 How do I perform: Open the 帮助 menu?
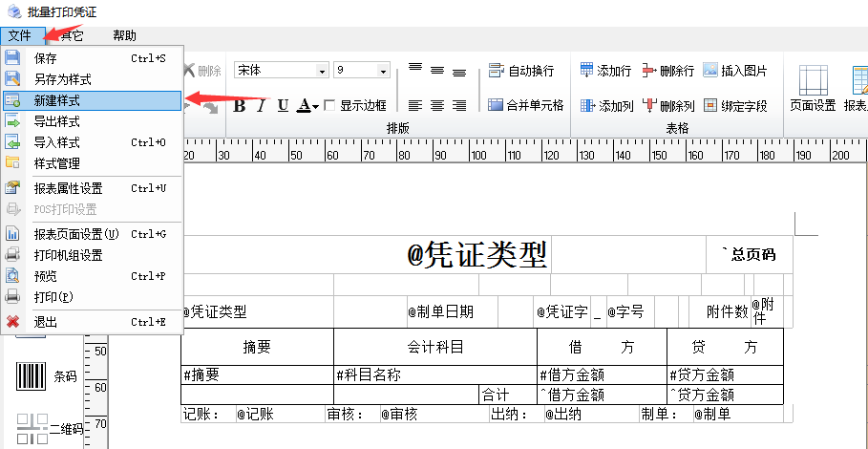click(124, 35)
